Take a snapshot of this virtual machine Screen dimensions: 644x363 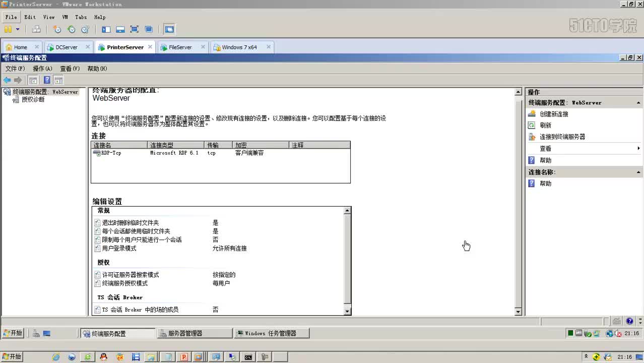pos(57,29)
